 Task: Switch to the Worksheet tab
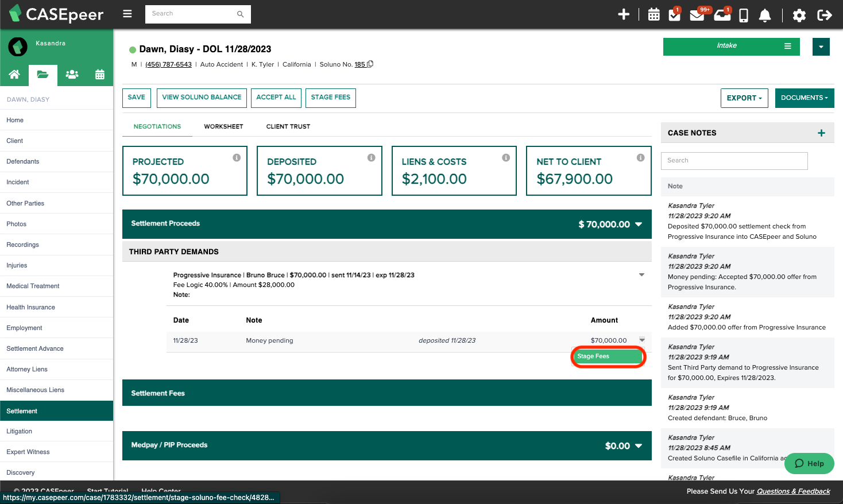coord(223,127)
